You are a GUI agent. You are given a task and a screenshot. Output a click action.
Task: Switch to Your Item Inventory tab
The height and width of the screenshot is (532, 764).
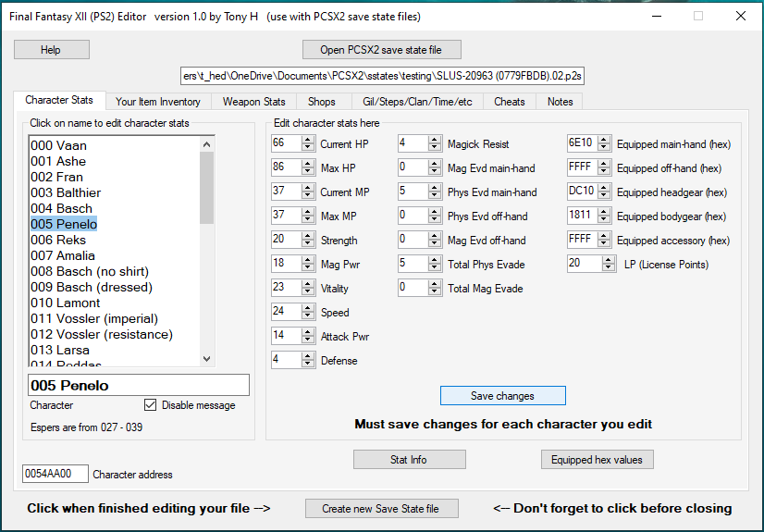pyautogui.click(x=157, y=102)
